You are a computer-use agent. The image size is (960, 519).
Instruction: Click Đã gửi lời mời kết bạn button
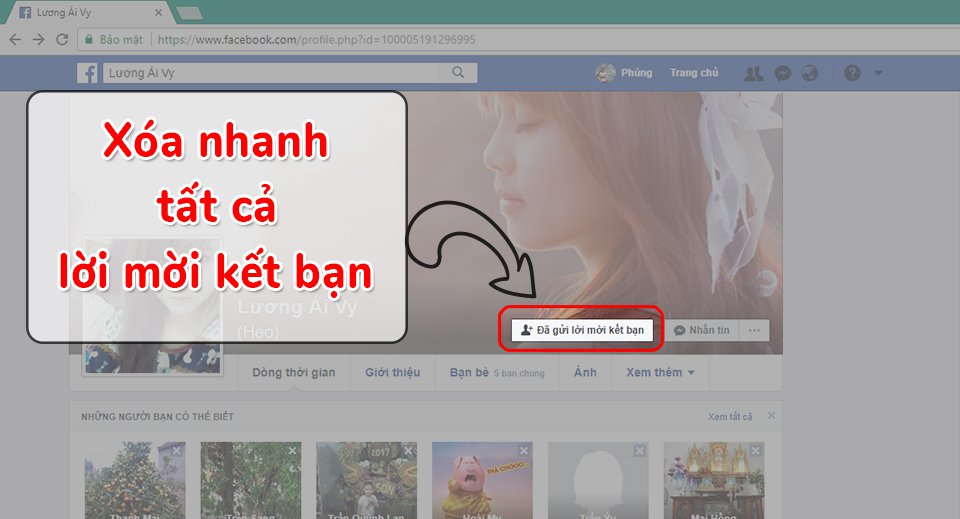coord(582,330)
